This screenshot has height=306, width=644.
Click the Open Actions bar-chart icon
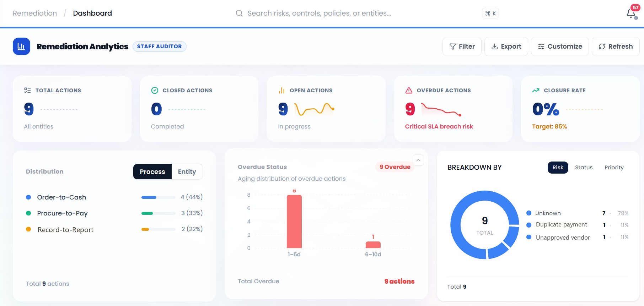(x=281, y=91)
